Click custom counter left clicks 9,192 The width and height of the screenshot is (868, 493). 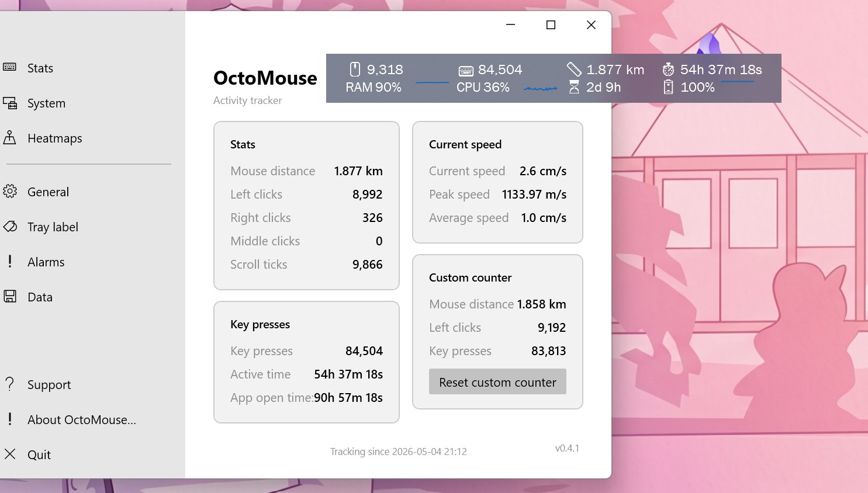pyautogui.click(x=552, y=328)
